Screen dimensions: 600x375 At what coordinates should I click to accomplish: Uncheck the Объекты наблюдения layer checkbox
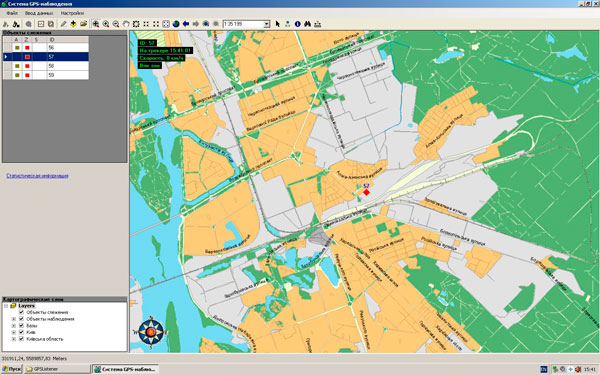pyautogui.click(x=21, y=319)
